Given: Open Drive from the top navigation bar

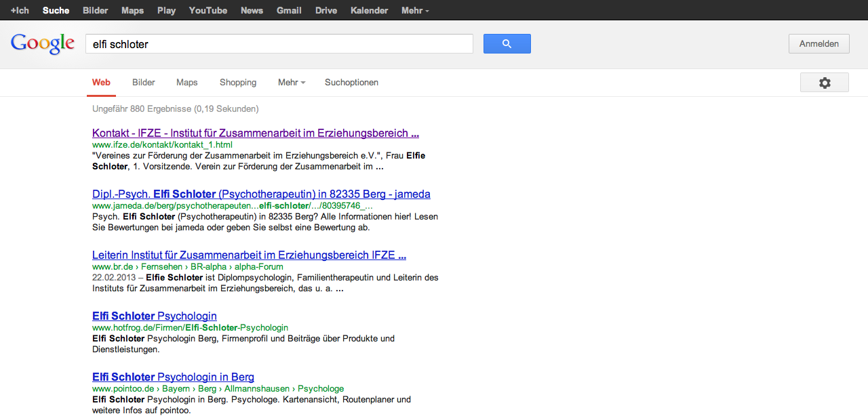Looking at the screenshot, I should pyautogui.click(x=326, y=10).
